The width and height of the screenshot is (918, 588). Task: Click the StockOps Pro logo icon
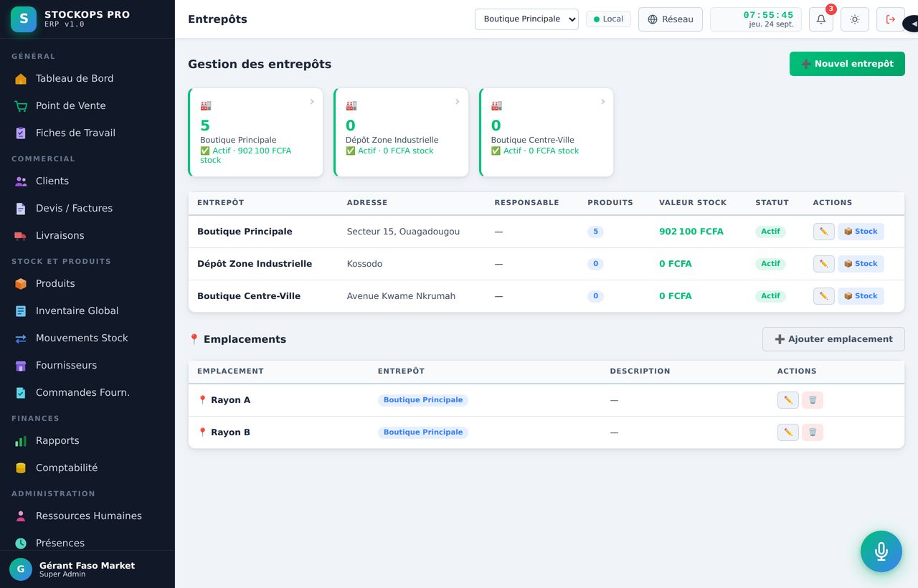[24, 19]
